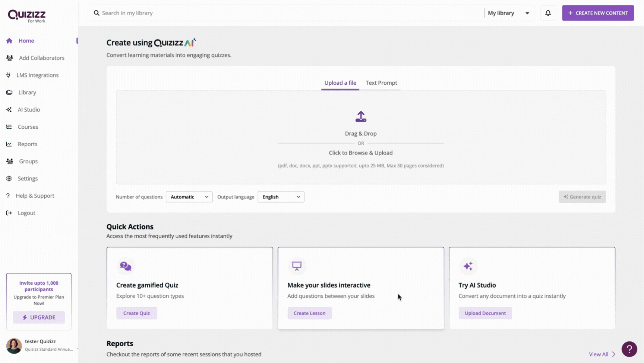Click Logout in the sidebar
The width and height of the screenshot is (644, 363).
pos(26,213)
